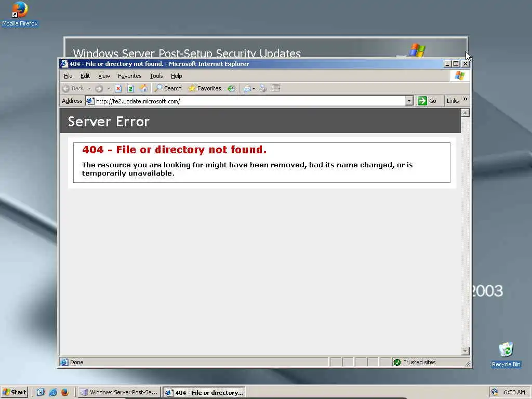
Task: Launch Firefox from Quick Launch
Action: [65, 392]
